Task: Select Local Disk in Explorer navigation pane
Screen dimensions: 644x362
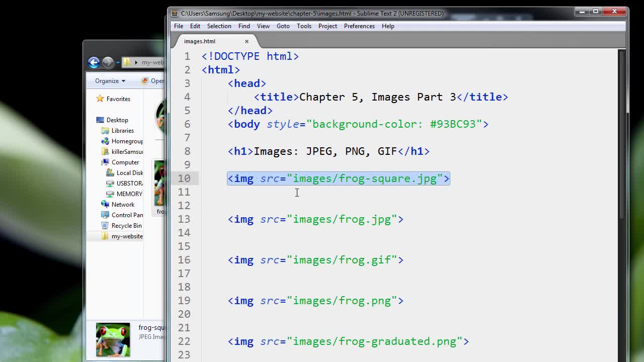Action: point(130,173)
